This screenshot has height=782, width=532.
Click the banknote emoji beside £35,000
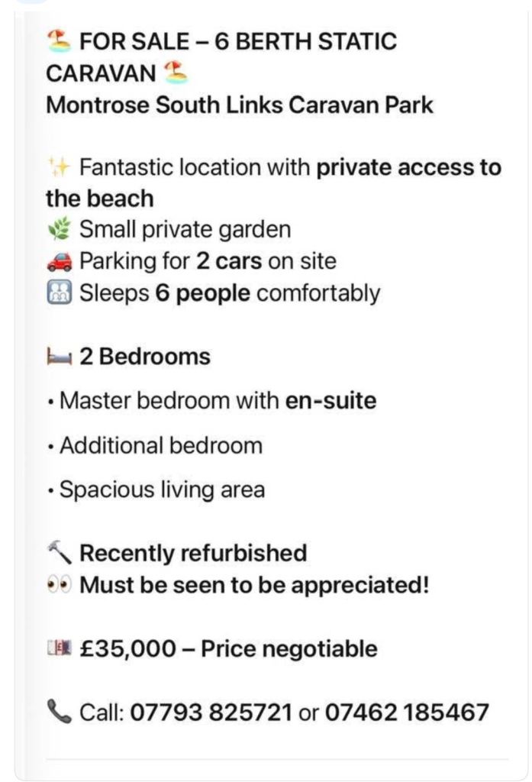(60, 649)
